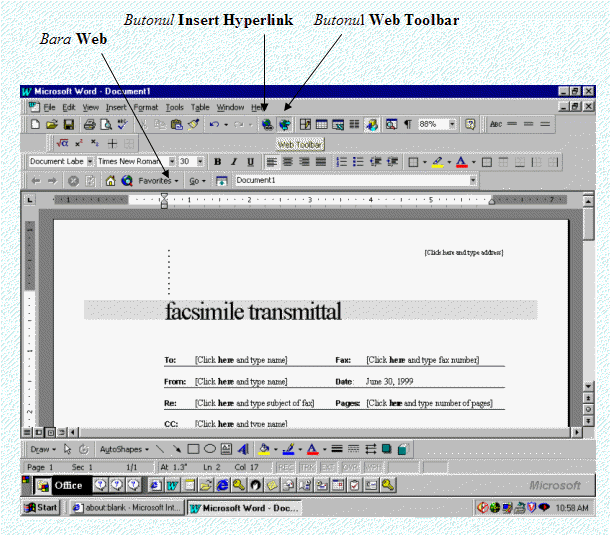Image resolution: width=610 pixels, height=535 pixels.
Task: Open the File menu
Action: 49,107
